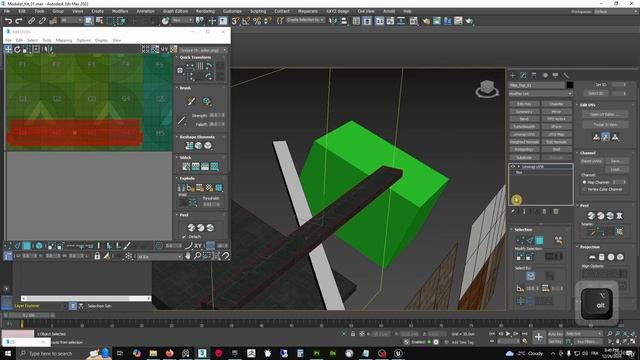The image size is (640, 360).
Task: Open the texture map dropdown in Edit UVWs
Action: click(x=203, y=50)
